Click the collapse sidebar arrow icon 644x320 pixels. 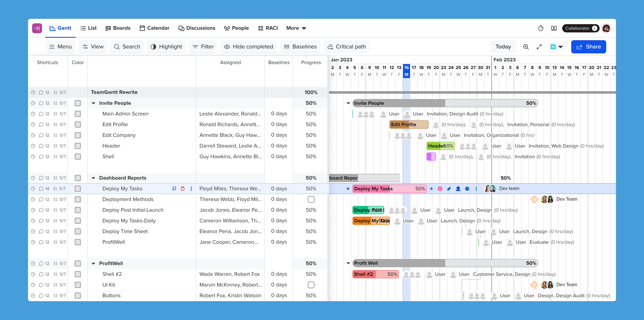coord(37,28)
